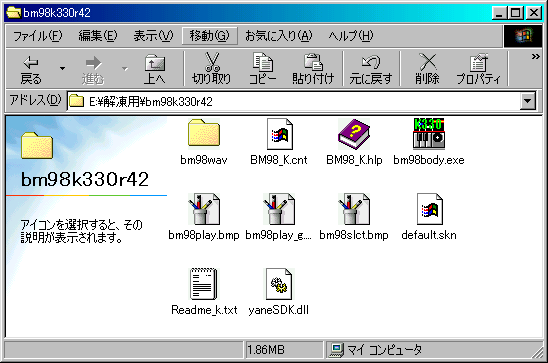548x363 pixels.
Task: Open the ファイル(F) menu
Action: coord(37,36)
